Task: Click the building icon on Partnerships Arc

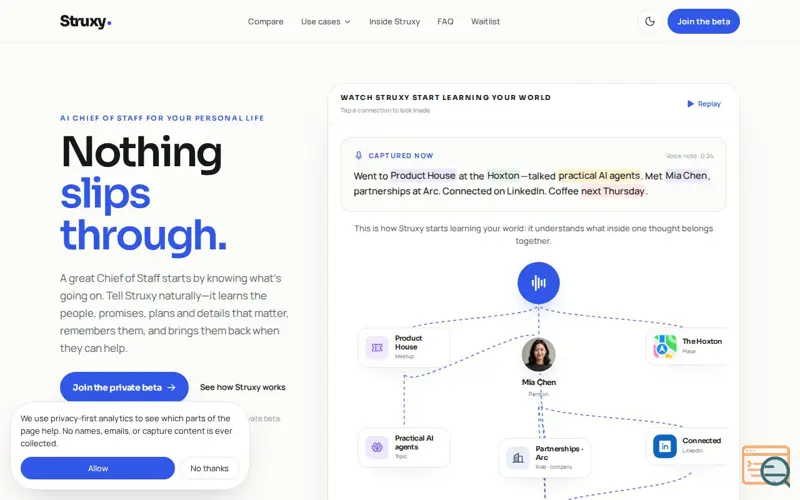Action: click(518, 458)
